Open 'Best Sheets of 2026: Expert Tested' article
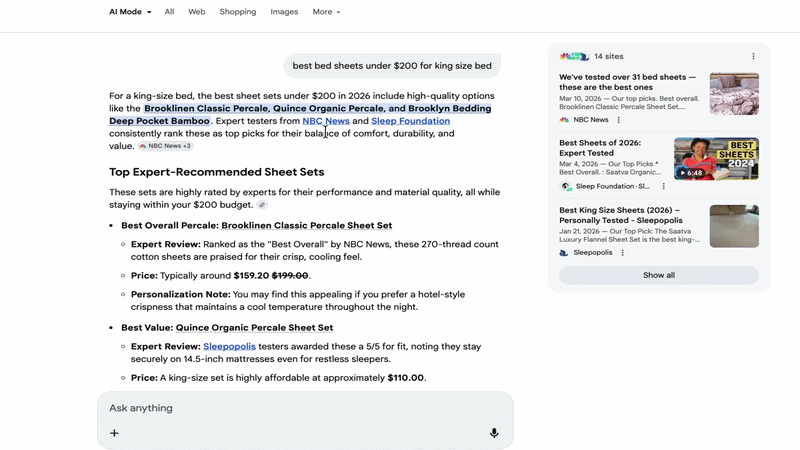The height and width of the screenshot is (450, 800). (600, 148)
